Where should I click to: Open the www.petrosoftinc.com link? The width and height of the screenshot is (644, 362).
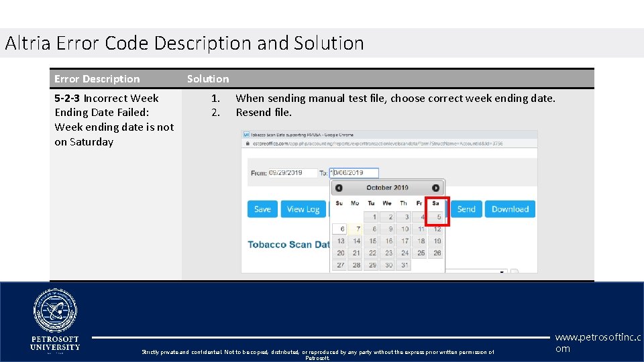point(598,343)
